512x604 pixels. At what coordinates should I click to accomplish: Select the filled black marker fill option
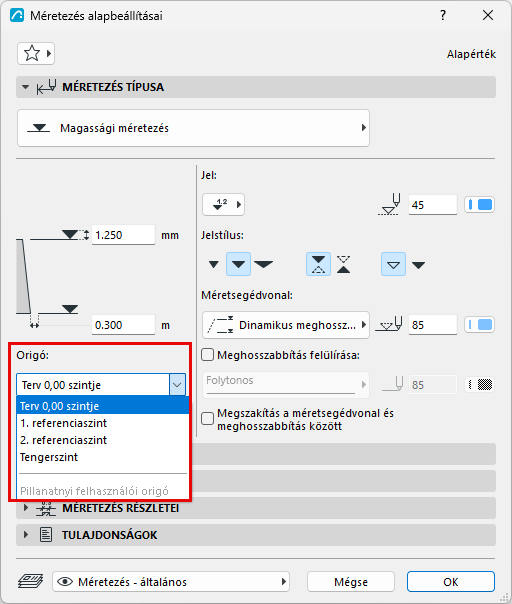click(x=418, y=265)
